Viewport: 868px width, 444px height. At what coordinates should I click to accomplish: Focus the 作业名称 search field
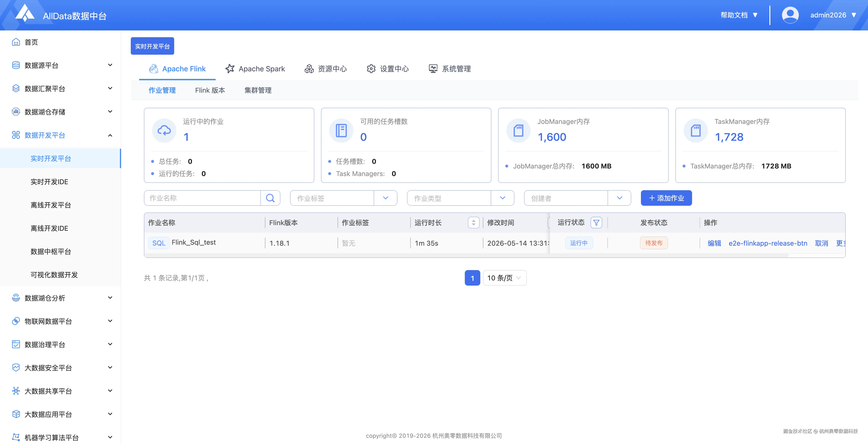202,198
